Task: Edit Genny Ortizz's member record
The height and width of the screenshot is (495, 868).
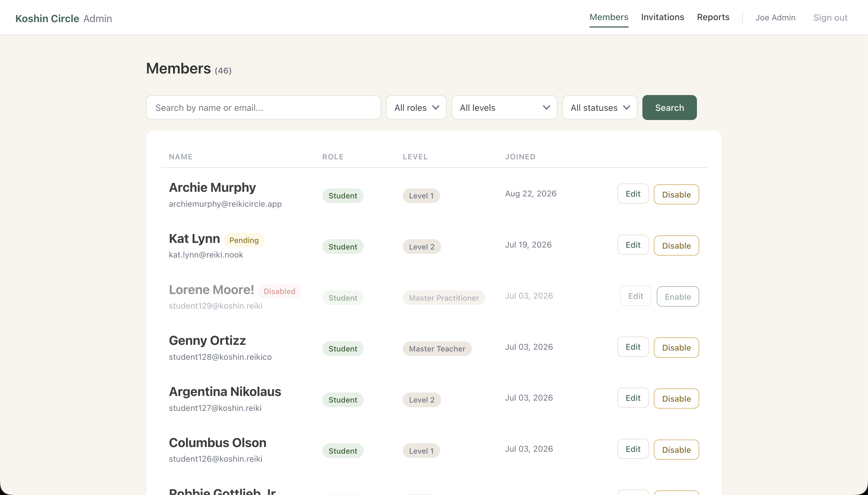Action: click(633, 347)
